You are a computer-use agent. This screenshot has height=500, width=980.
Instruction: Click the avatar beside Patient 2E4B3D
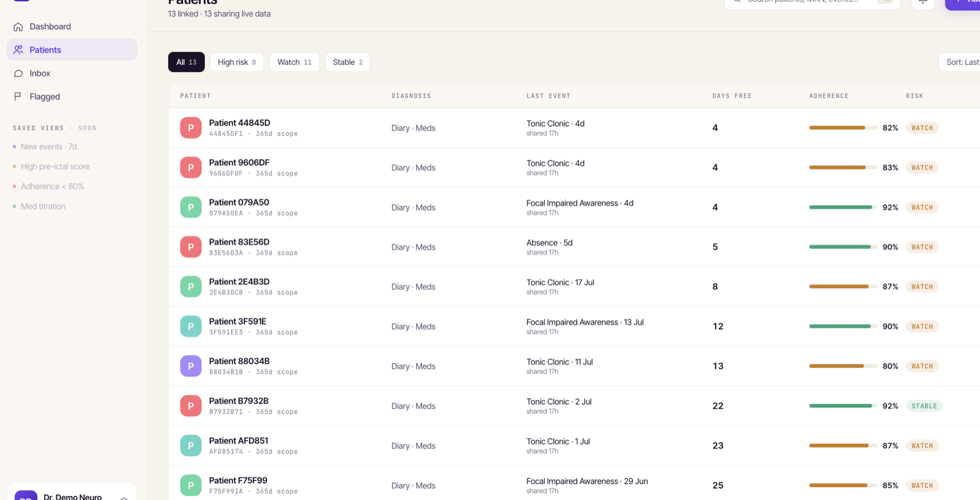pyautogui.click(x=190, y=287)
